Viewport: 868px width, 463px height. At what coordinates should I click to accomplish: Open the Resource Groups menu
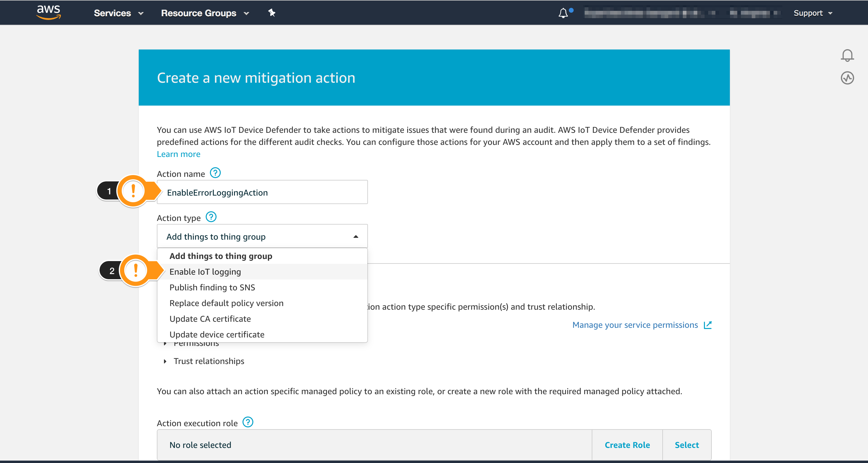coord(205,13)
